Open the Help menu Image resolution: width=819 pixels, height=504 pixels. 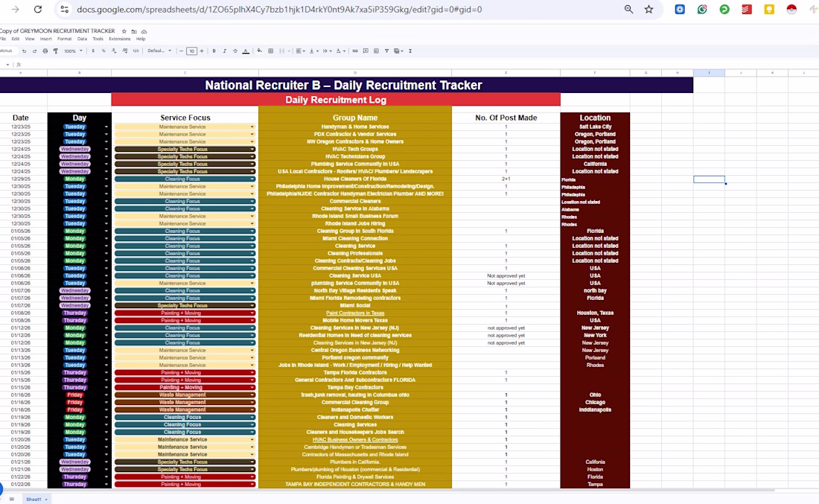point(141,39)
